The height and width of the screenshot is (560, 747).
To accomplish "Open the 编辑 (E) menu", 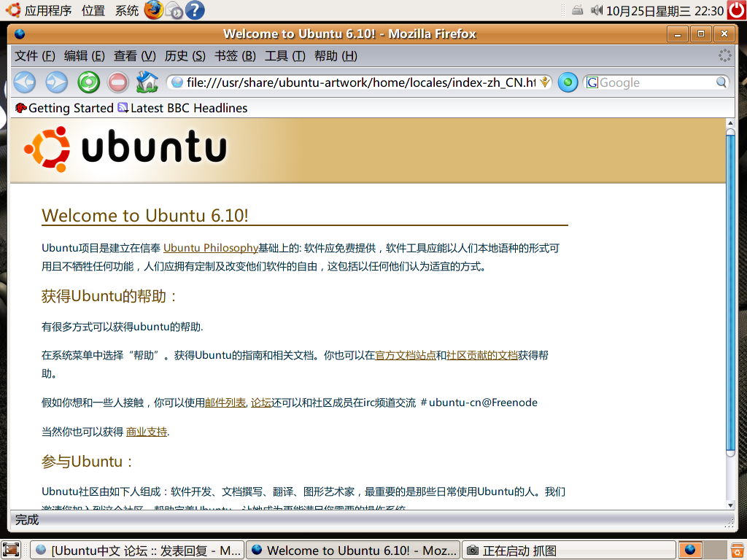I will [x=85, y=55].
